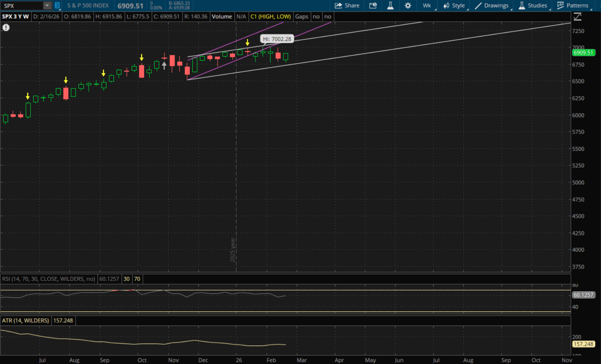Click the RSI overbought value 70 box
The height and width of the screenshot is (364, 601).
click(x=137, y=279)
